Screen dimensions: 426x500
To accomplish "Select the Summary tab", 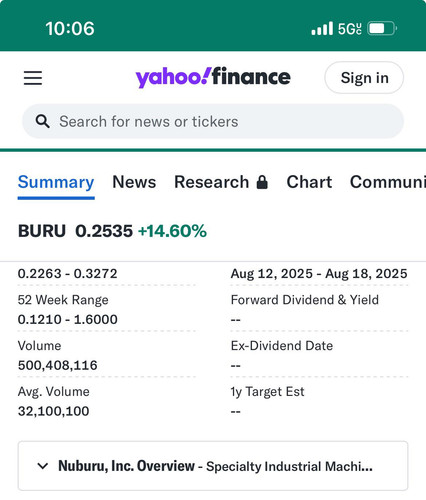I will point(56,183).
